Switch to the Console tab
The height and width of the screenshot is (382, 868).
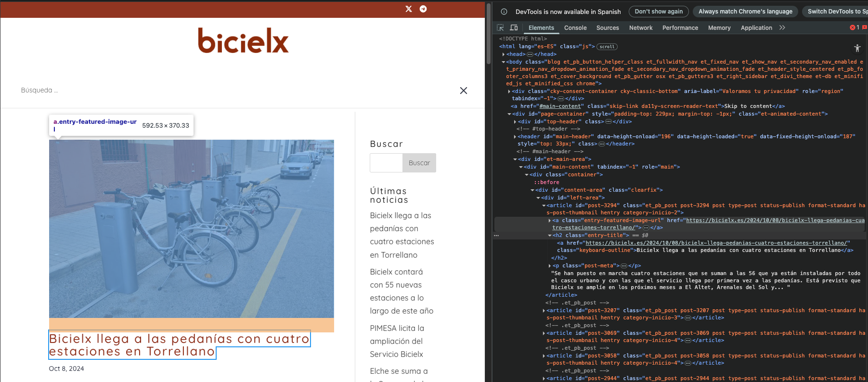575,28
